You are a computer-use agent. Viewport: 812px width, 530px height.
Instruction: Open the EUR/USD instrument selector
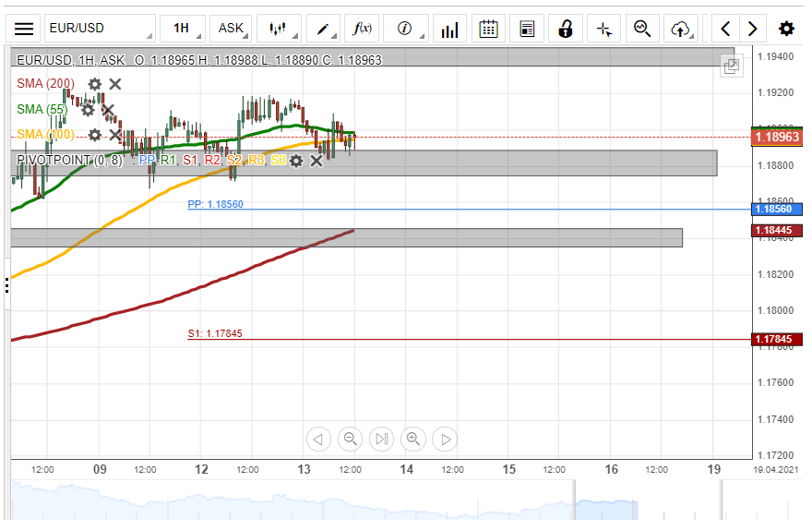coord(99,29)
